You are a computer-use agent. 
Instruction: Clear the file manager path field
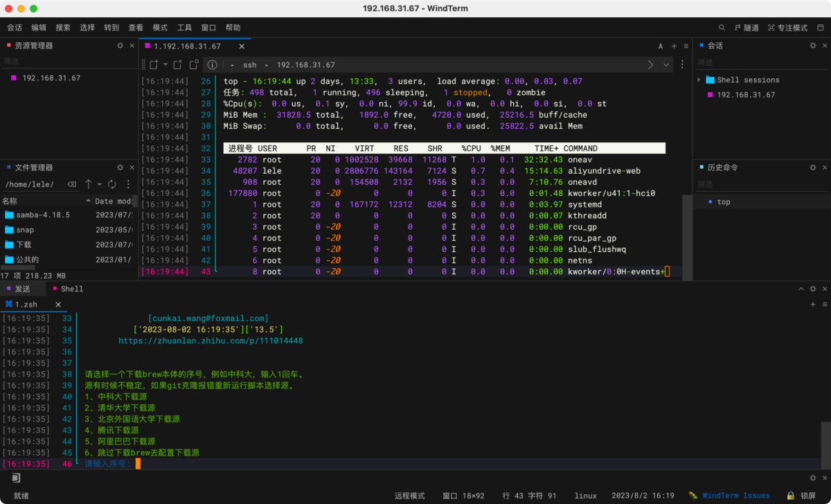click(x=71, y=185)
